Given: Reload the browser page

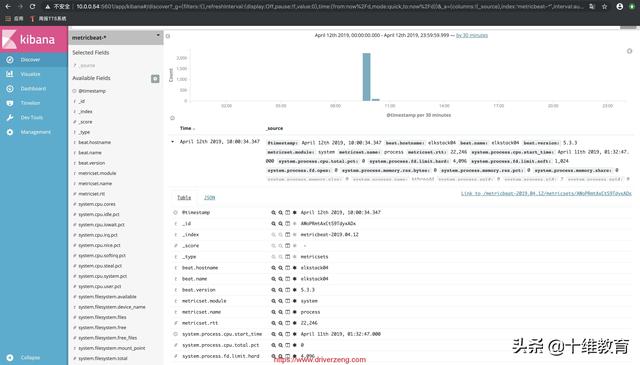Looking at the screenshot, I should pos(32,7).
